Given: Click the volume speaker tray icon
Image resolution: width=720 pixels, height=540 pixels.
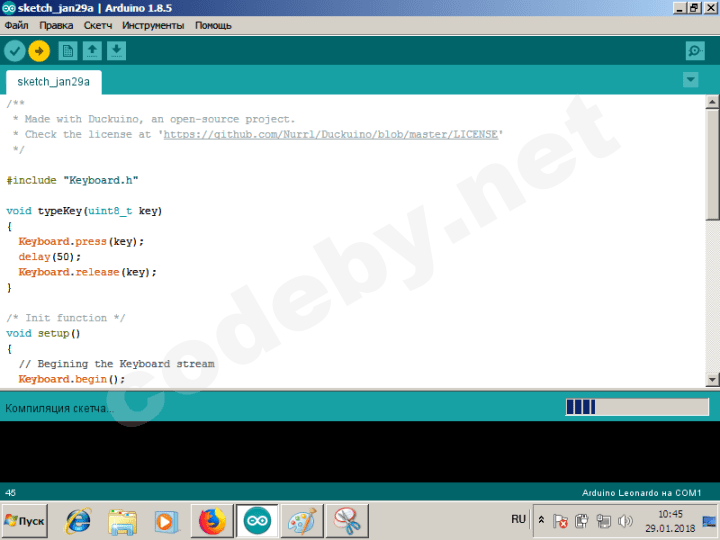Looking at the screenshot, I should (x=625, y=521).
